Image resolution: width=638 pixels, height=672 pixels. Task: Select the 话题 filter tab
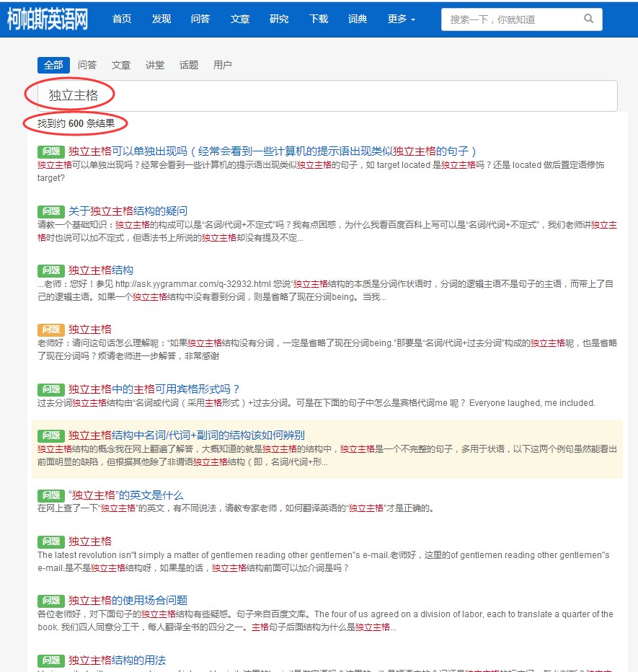point(189,65)
